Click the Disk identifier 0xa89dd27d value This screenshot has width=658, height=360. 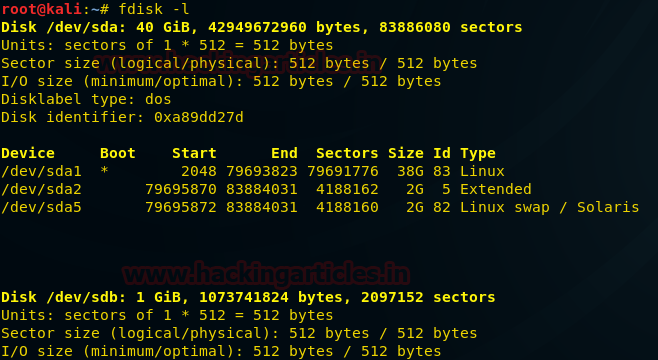pos(198,117)
